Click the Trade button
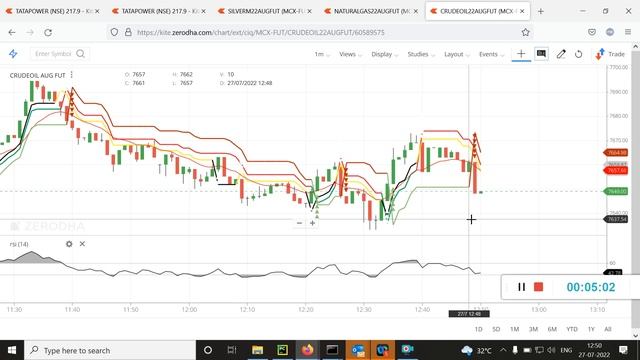Image resolution: width=640 pixels, height=360 pixels. tap(610, 54)
